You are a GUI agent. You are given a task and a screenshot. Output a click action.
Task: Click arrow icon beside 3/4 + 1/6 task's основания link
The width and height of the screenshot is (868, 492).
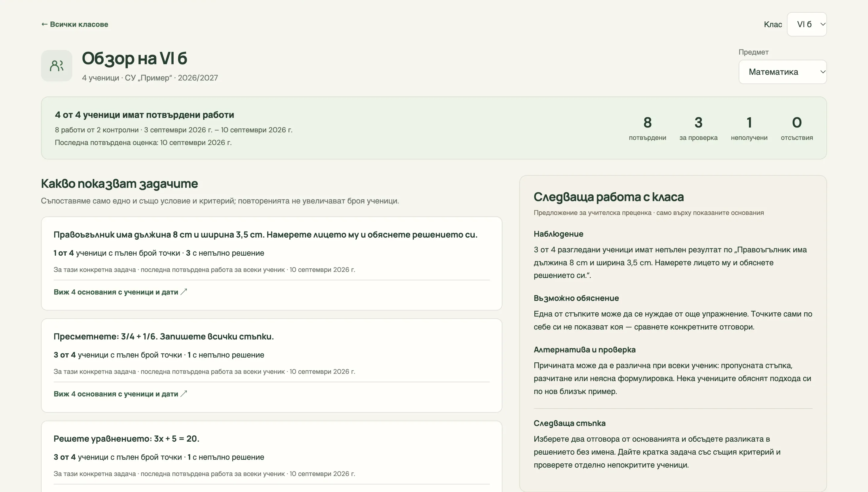pyautogui.click(x=184, y=394)
